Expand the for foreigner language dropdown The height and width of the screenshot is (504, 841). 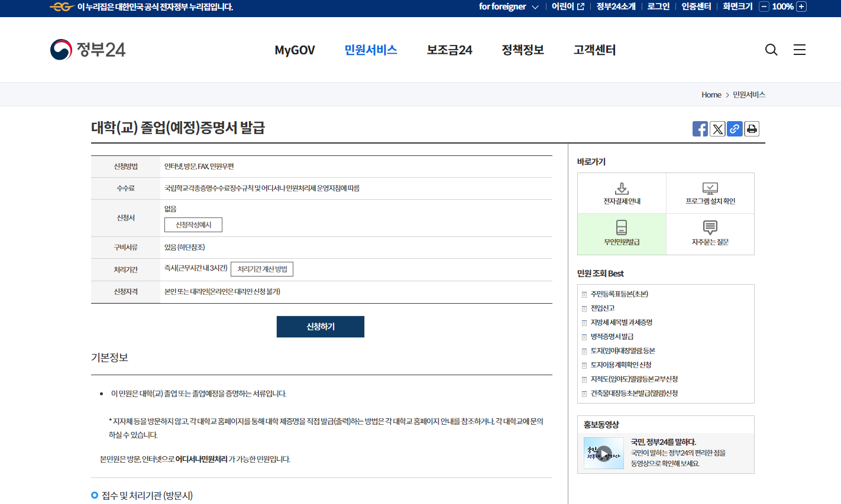pyautogui.click(x=509, y=7)
